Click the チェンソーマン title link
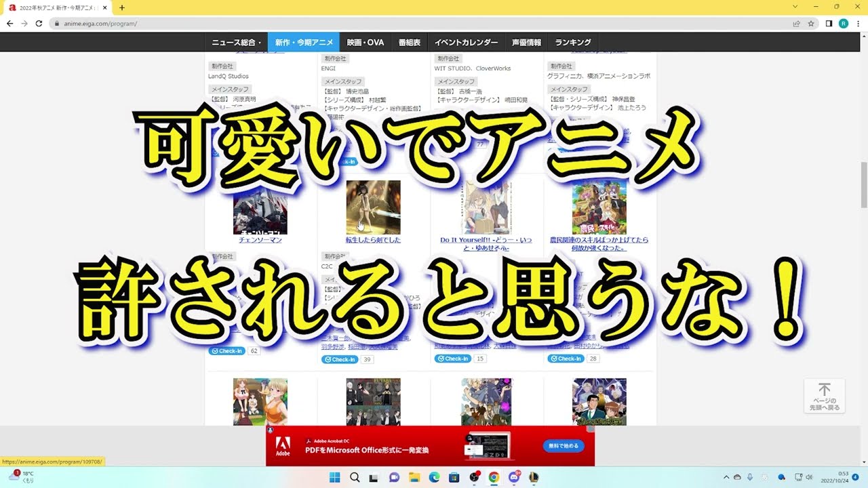 pyautogui.click(x=260, y=240)
